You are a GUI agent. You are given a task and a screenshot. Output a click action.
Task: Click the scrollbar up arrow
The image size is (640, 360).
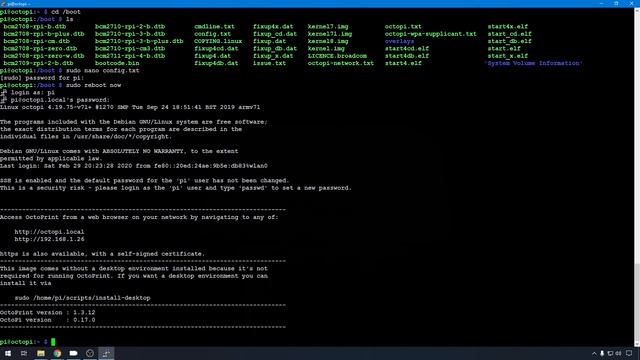click(637, 11)
